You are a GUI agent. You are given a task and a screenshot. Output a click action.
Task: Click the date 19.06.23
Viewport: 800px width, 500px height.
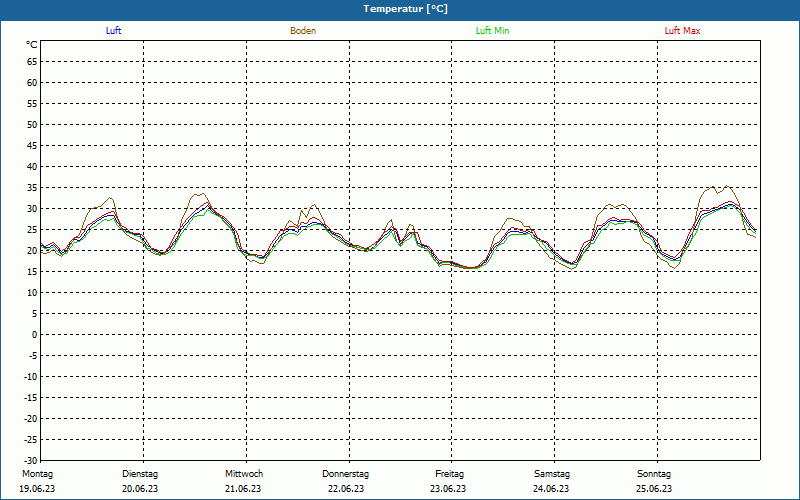[x=37, y=489]
